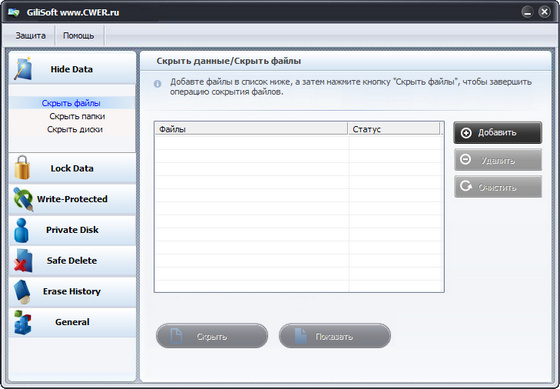Click the blue info icon beside the instructions
Image resolution: width=560 pixels, height=389 pixels.
158,84
